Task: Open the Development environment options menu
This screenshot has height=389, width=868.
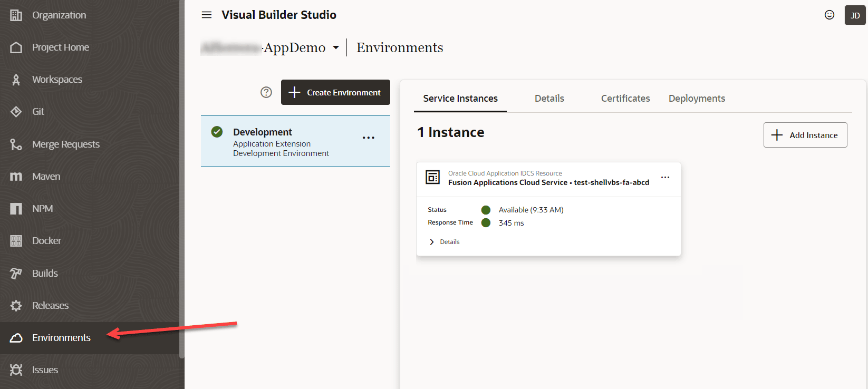Action: click(x=369, y=138)
